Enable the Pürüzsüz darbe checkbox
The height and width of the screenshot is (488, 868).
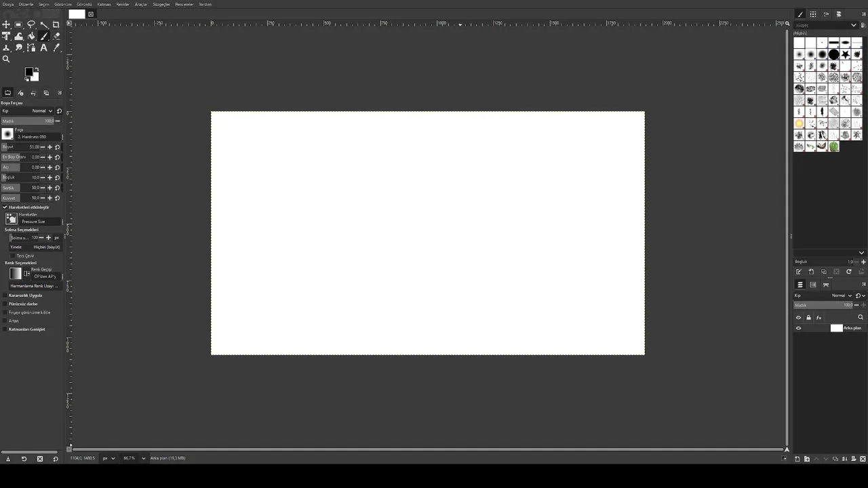(x=5, y=304)
